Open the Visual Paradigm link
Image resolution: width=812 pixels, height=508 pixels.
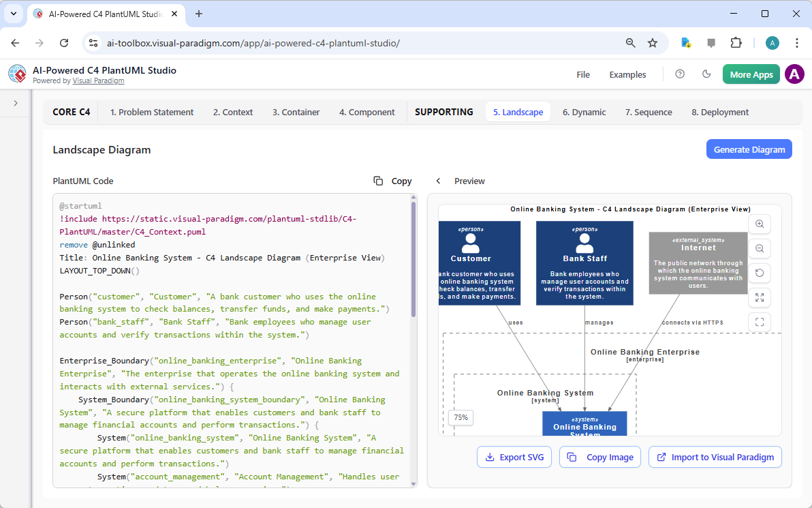point(98,80)
